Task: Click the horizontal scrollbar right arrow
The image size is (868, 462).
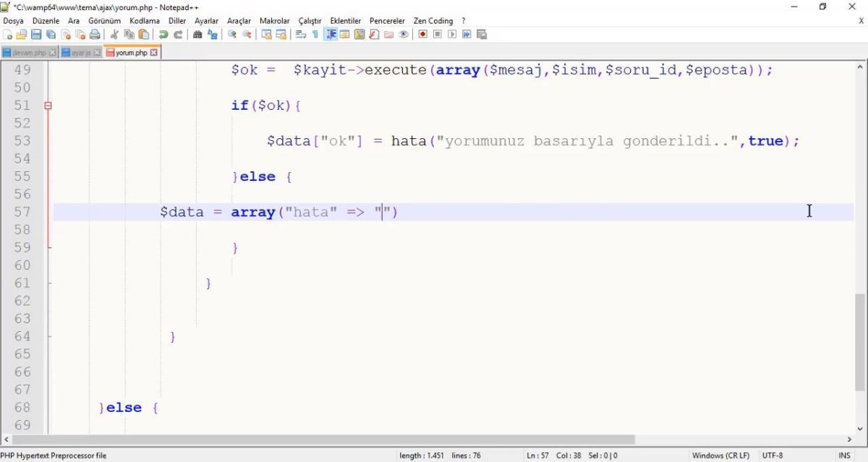Action: (x=849, y=440)
